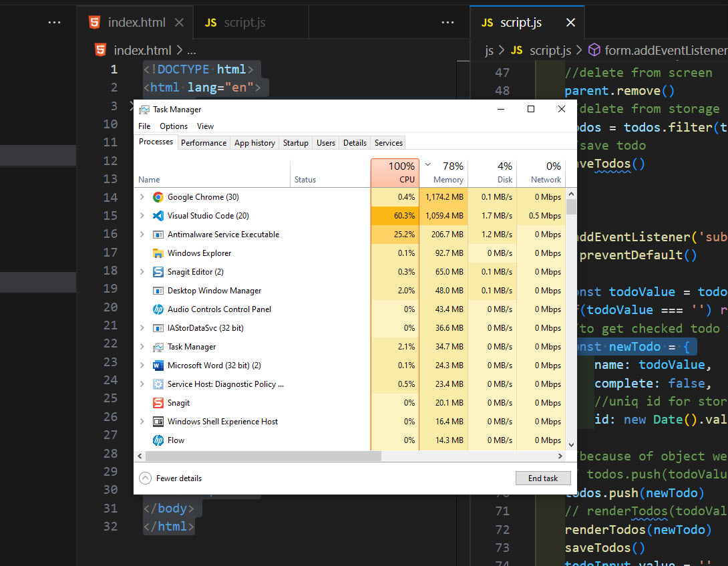Click the Task Manager title bar icon
728x566 pixels.
coord(144,109)
